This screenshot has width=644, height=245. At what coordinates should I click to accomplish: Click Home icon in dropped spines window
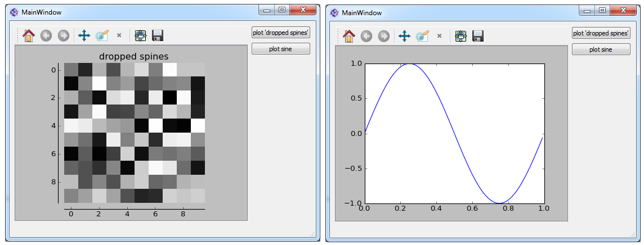(29, 35)
